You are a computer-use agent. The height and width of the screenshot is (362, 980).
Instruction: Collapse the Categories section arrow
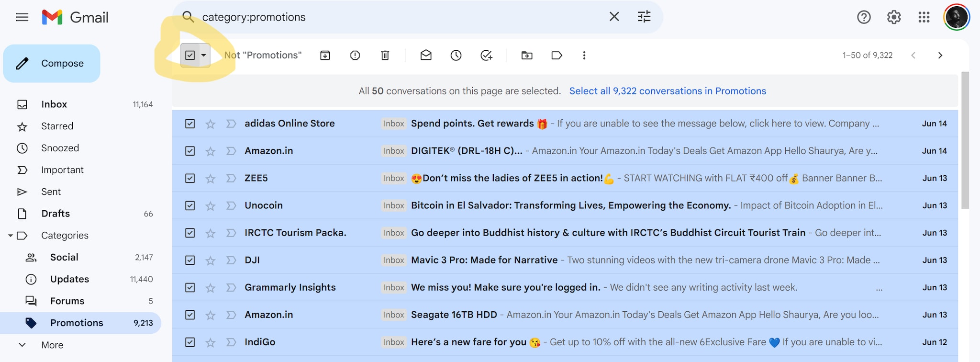[x=10, y=236]
